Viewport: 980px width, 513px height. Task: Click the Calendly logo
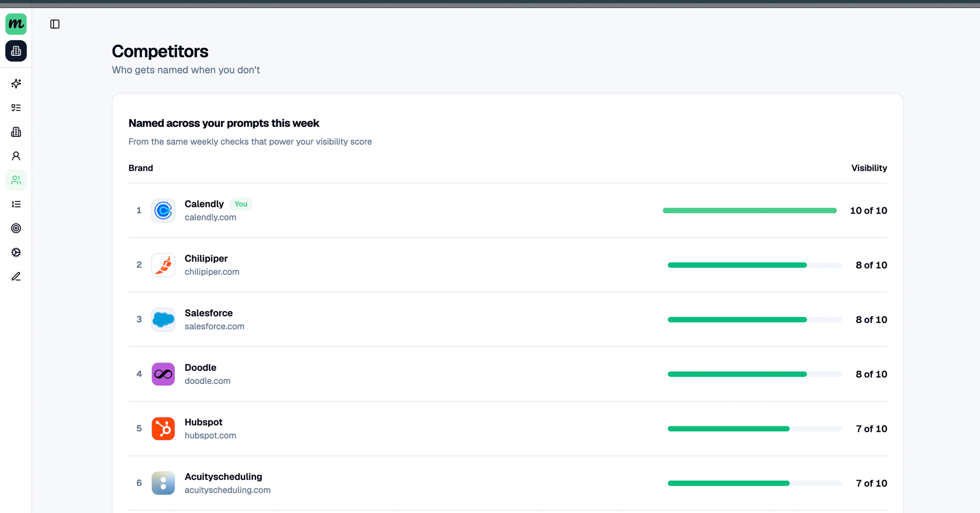[163, 210]
